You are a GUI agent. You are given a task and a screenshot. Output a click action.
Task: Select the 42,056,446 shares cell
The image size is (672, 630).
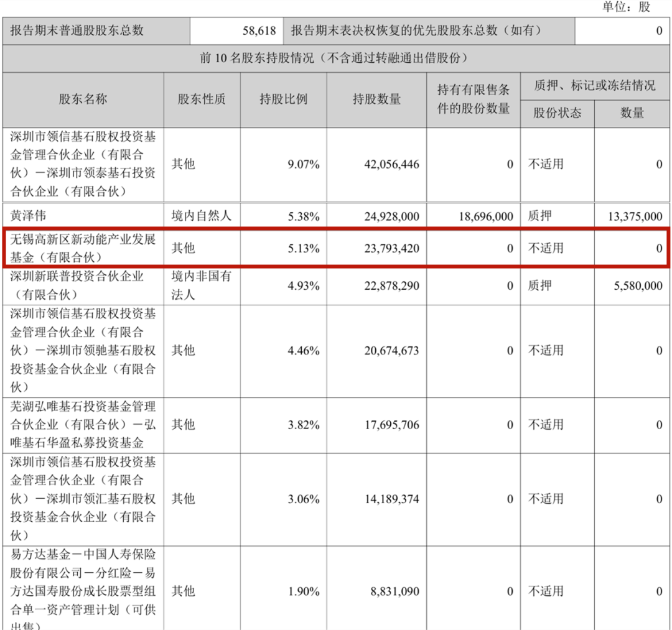pos(391,164)
